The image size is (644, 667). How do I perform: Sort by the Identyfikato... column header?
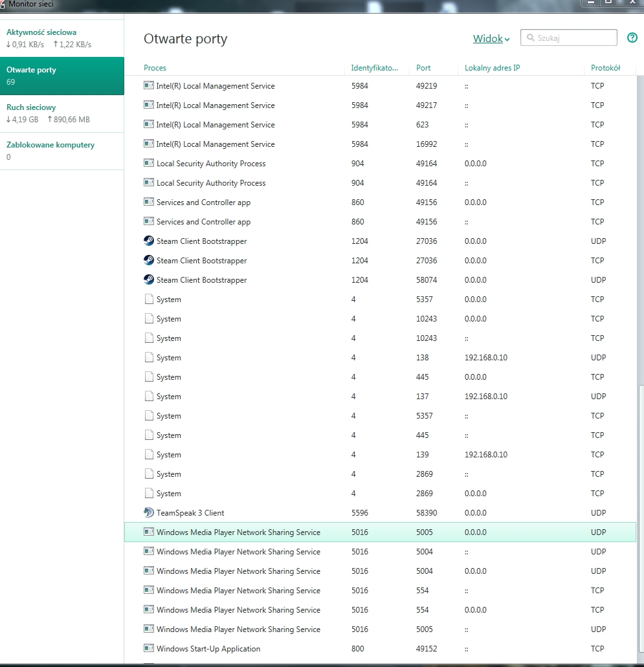click(375, 68)
